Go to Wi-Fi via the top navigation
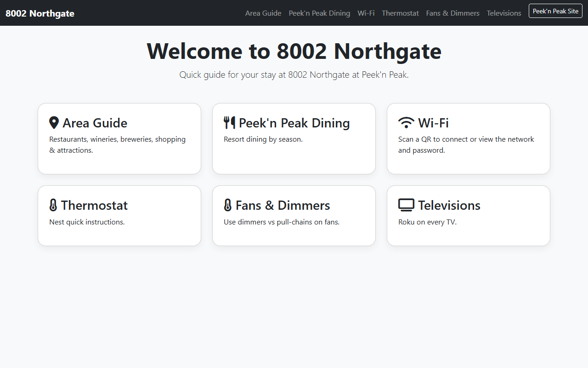Screen dimensions: 588x368 (366, 13)
